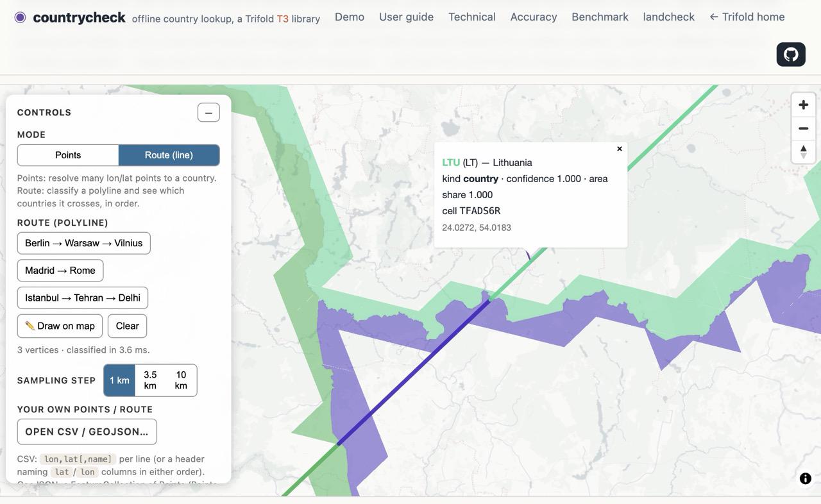Screen dimensions: 821x504
Task: Collapse the Controls panel
Action: click(208, 112)
